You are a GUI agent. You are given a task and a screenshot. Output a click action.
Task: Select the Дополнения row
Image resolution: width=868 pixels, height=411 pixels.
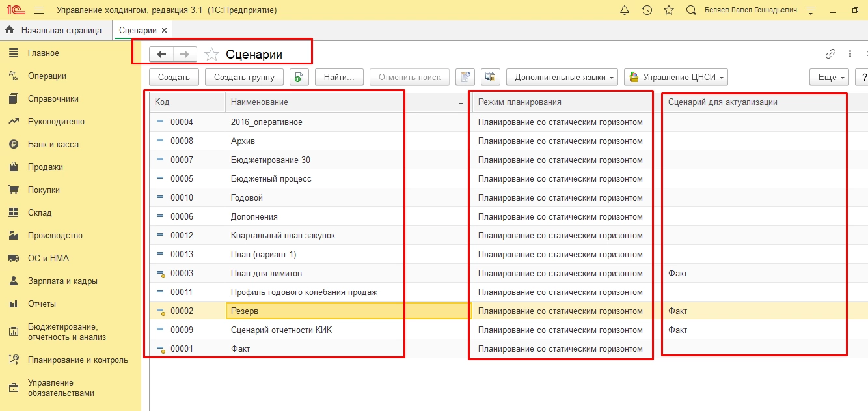pos(509,216)
